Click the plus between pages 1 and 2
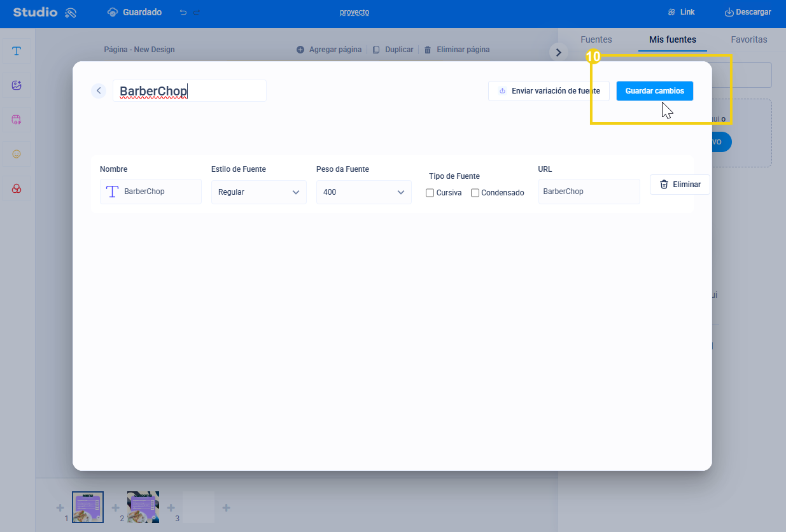Image resolution: width=786 pixels, height=532 pixels. (115, 508)
